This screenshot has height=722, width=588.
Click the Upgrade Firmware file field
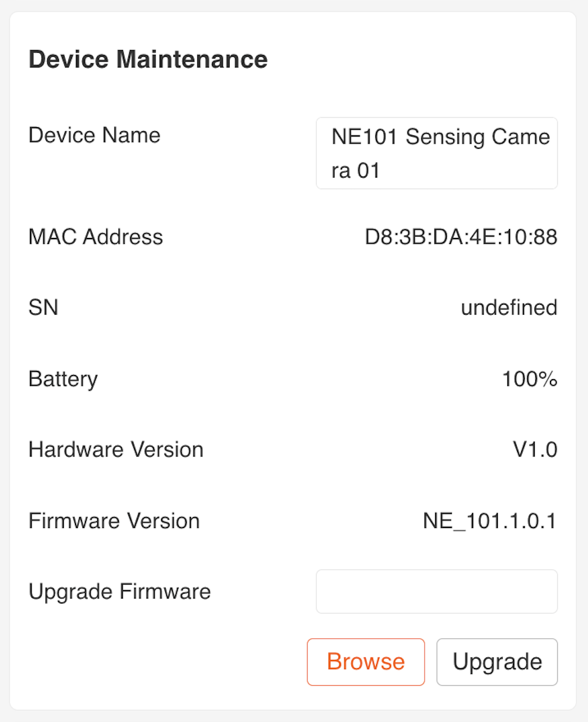[x=436, y=591]
